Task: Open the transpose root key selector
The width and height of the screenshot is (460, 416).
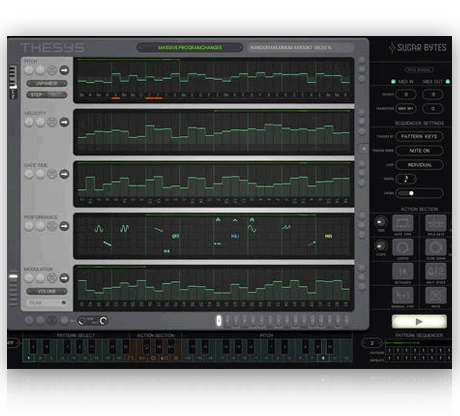Action: click(x=406, y=108)
